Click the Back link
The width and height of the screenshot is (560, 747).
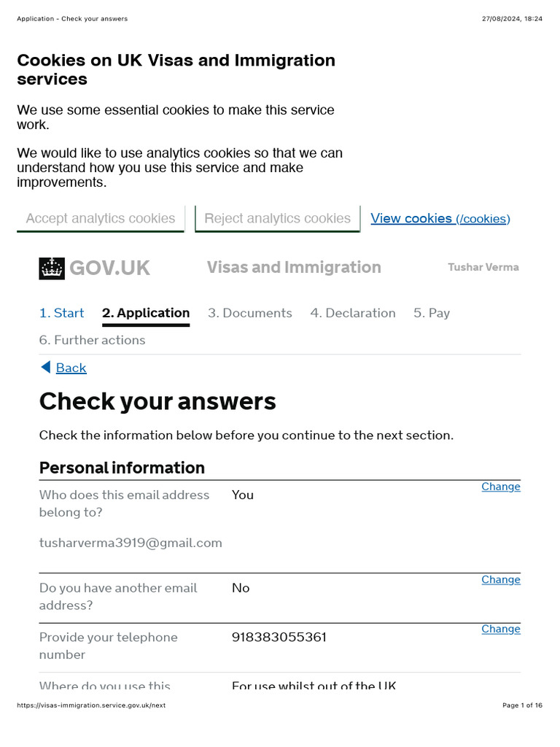tap(71, 368)
